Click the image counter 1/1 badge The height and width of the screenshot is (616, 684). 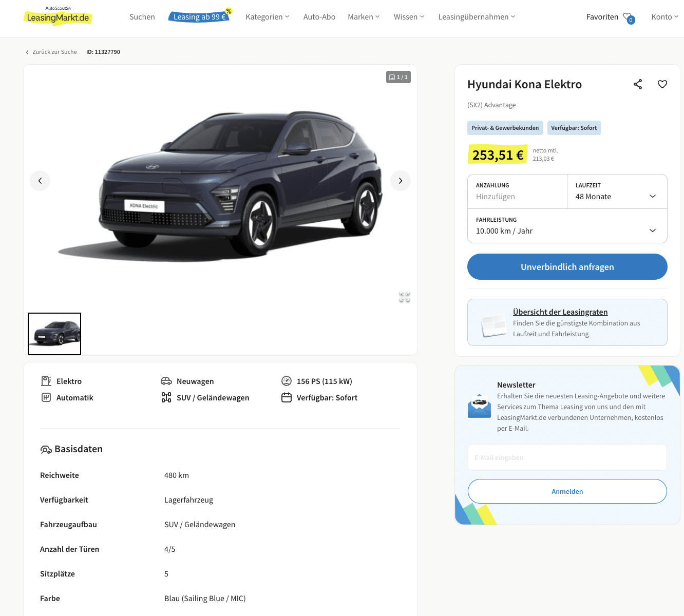(x=398, y=77)
